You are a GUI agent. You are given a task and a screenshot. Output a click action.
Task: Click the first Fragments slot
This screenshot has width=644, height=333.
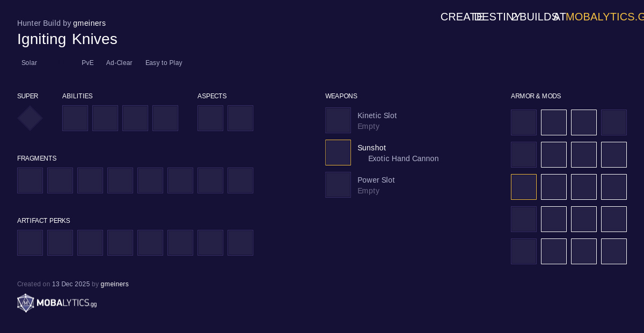[30, 180]
